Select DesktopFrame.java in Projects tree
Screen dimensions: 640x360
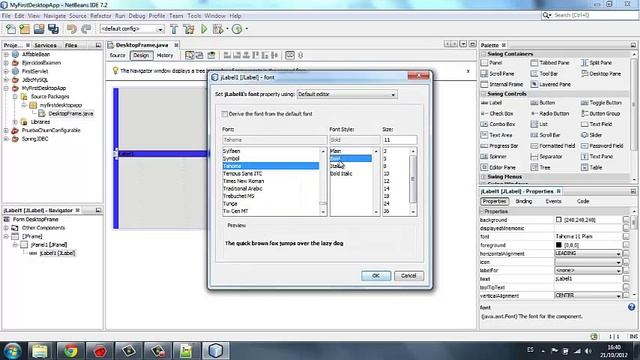71,113
